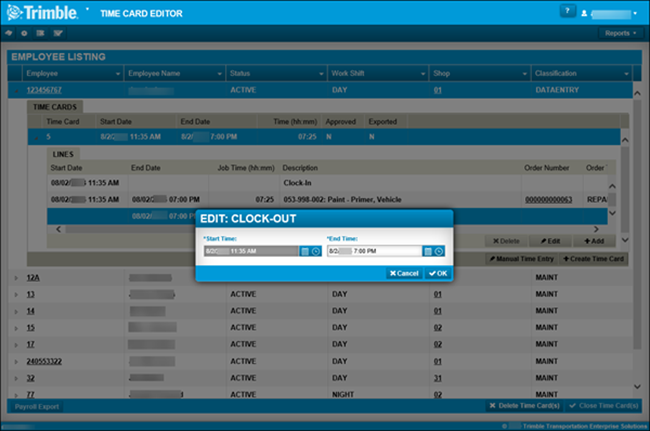Open the Start Time clock picker
The image size is (650, 431).
(x=316, y=251)
